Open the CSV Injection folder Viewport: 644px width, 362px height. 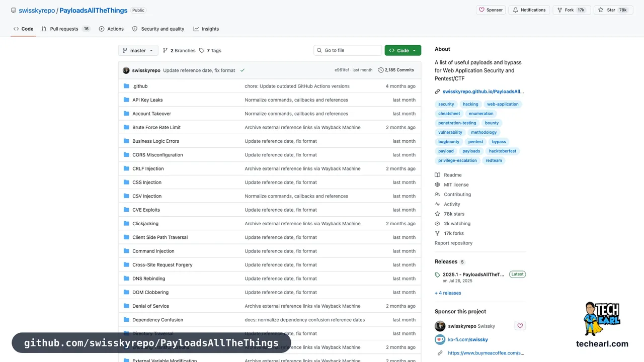(x=147, y=196)
